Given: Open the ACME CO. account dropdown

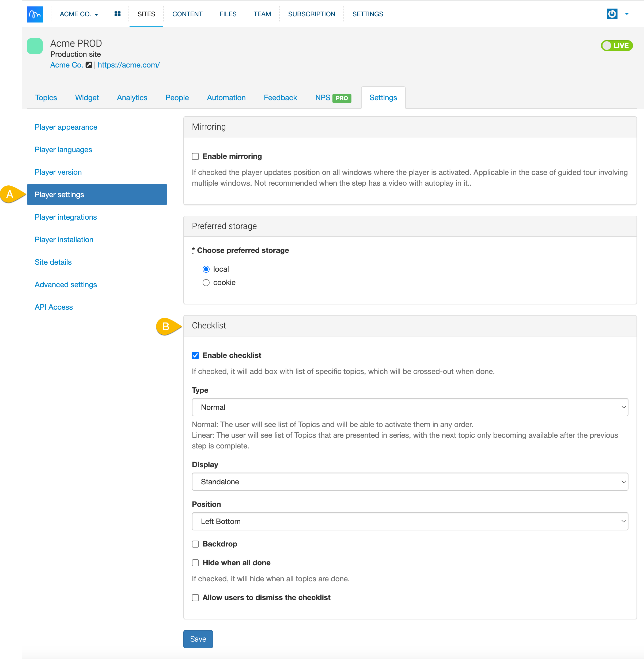Looking at the screenshot, I should tap(79, 14).
